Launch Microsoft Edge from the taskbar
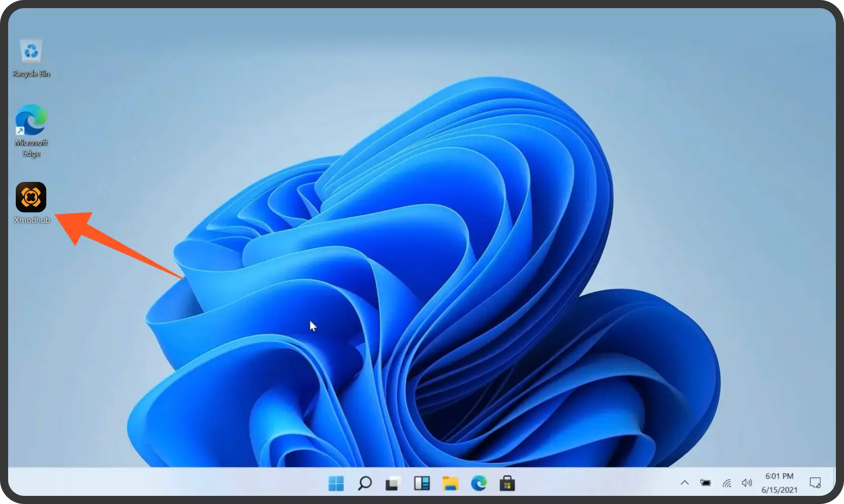844x504 pixels. coord(478,483)
